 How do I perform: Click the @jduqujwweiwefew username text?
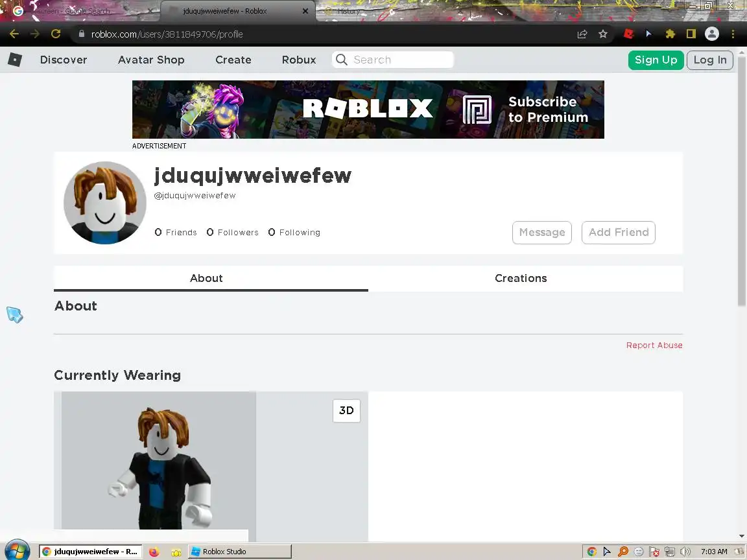coord(195,195)
